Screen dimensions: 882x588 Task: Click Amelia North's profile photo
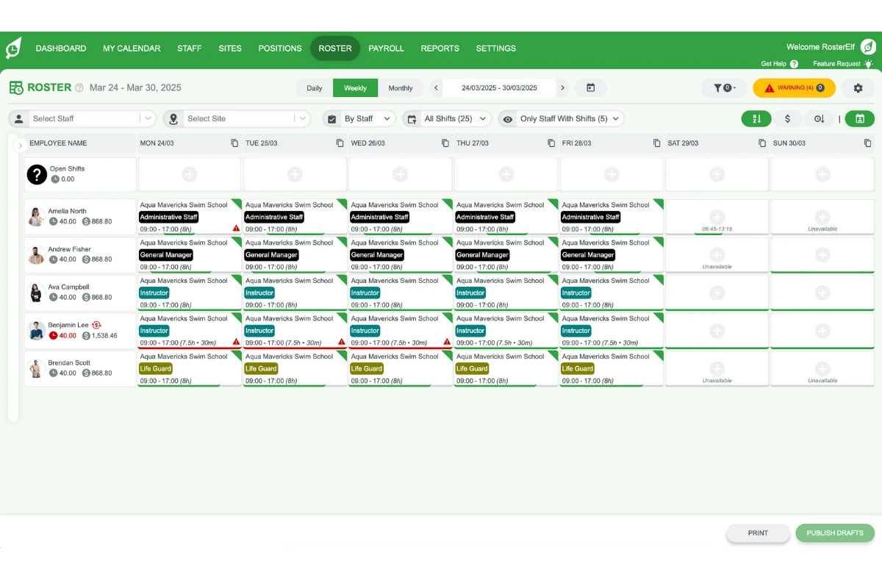click(36, 217)
